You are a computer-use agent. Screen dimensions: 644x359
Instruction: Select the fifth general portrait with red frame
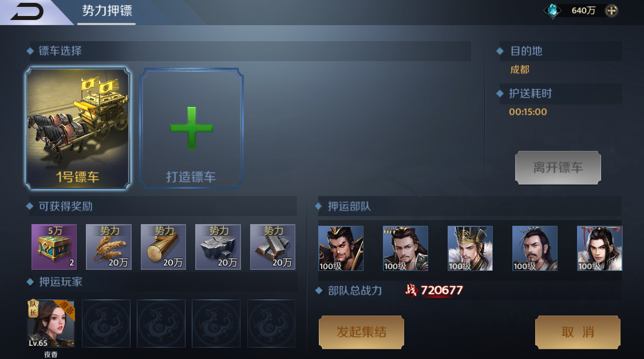(x=600, y=248)
